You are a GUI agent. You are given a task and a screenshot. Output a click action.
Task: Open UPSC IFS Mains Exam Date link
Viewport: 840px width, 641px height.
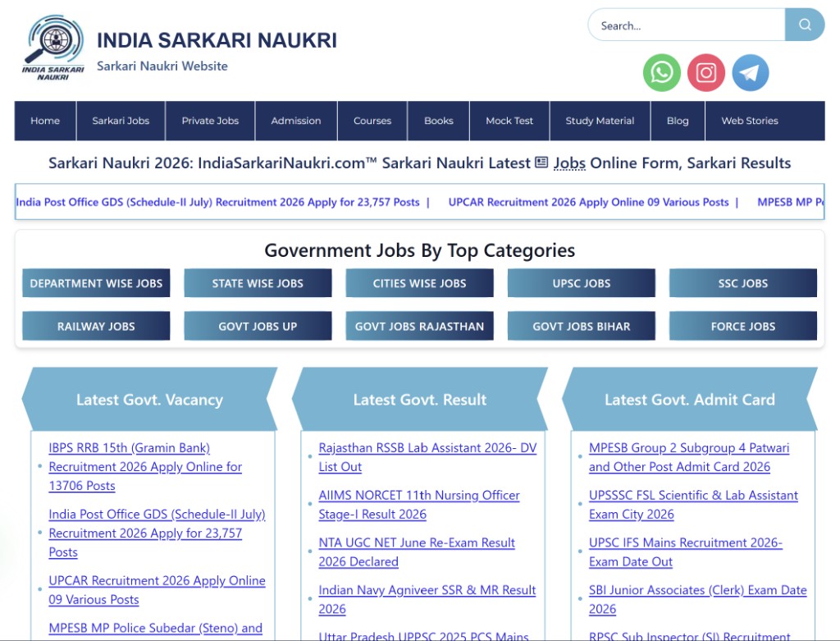point(686,552)
